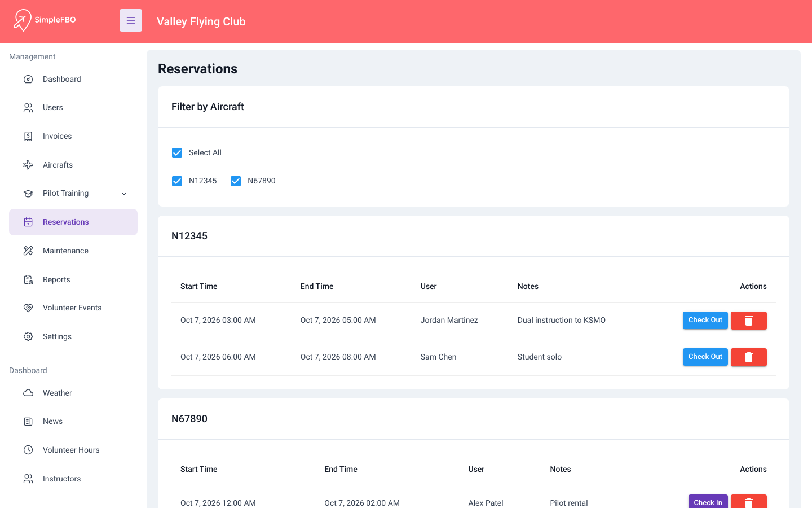Open the Reports sidebar item
The height and width of the screenshot is (508, 812).
point(73,279)
